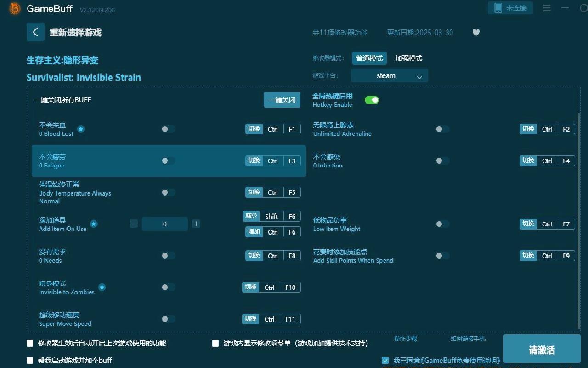Toggle Low Item Weight switch

point(442,224)
